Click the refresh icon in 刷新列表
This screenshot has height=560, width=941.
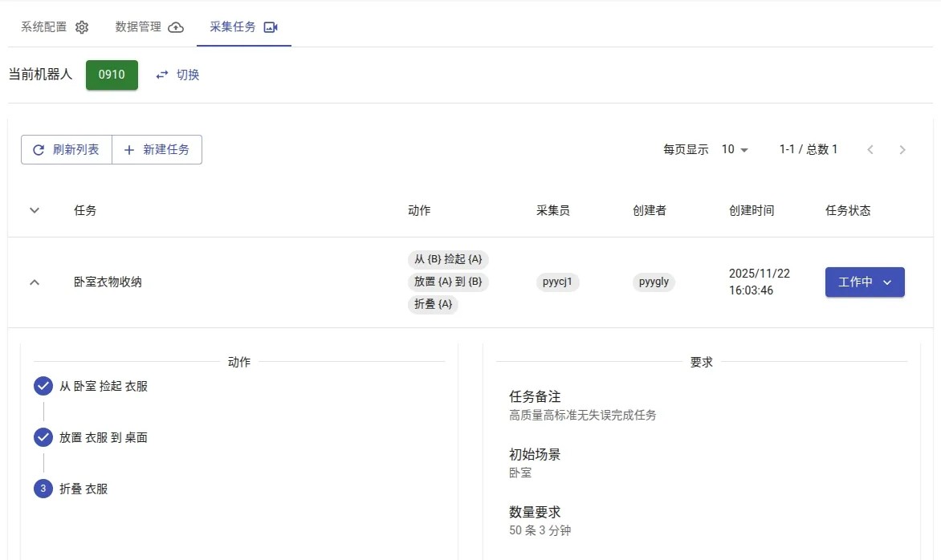[x=39, y=150]
